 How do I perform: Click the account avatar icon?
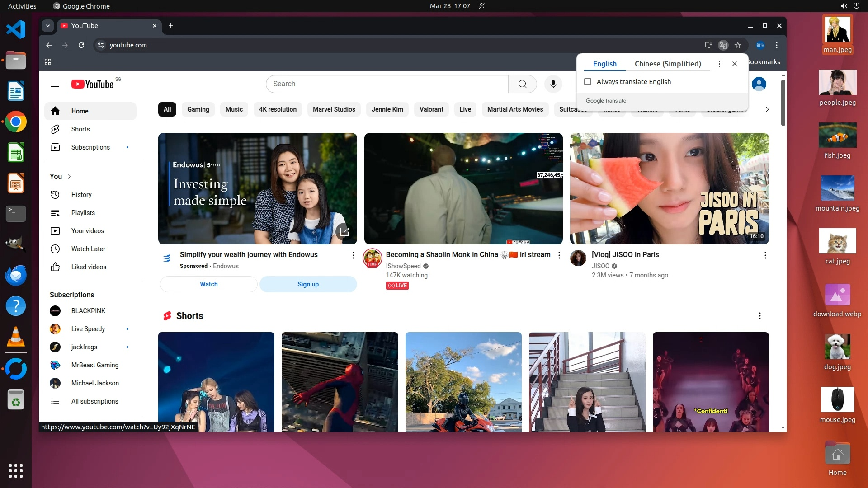point(759,84)
